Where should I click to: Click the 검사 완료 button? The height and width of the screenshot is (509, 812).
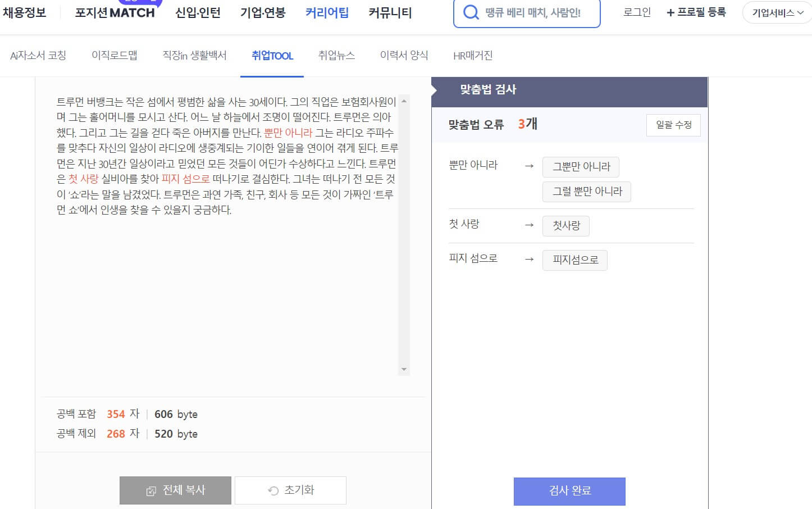(569, 490)
